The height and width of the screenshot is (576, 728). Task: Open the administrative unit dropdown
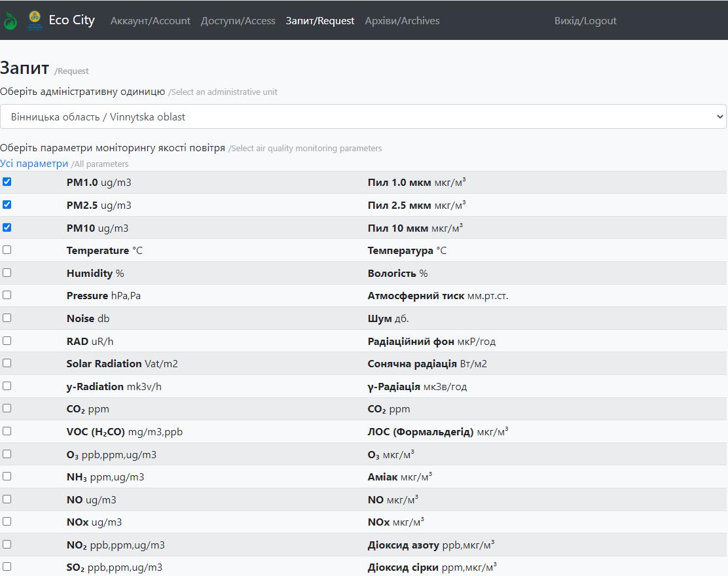[363, 117]
